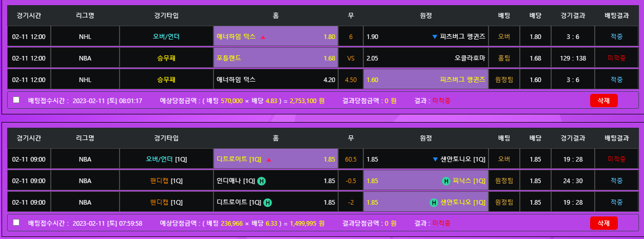Click the red up arrow beside 애너하임 덕스
The height and width of the screenshot is (239, 644).
coord(263,37)
